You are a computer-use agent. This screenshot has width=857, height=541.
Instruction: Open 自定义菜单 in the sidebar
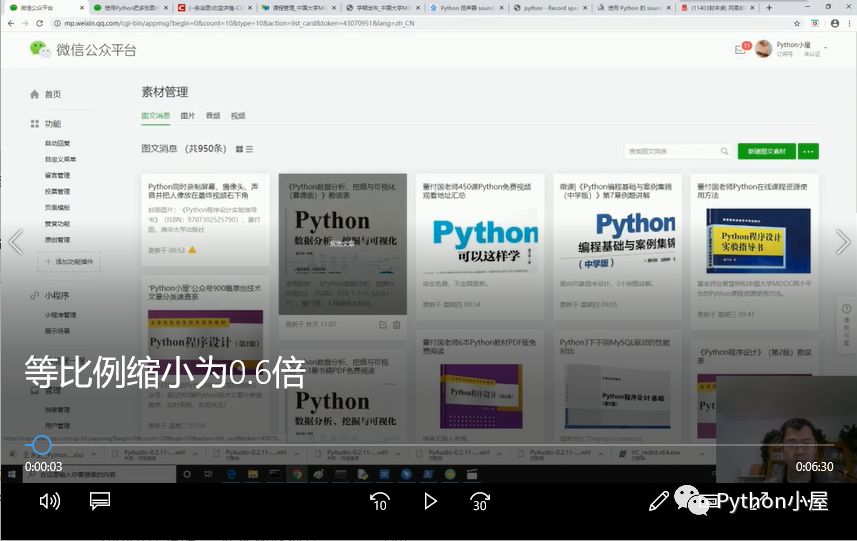61,159
